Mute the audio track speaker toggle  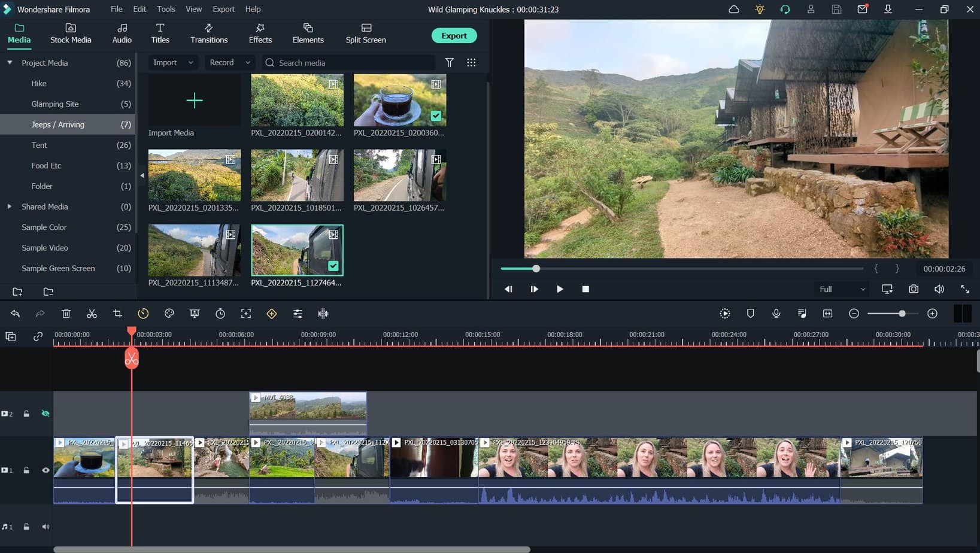pos(45,527)
